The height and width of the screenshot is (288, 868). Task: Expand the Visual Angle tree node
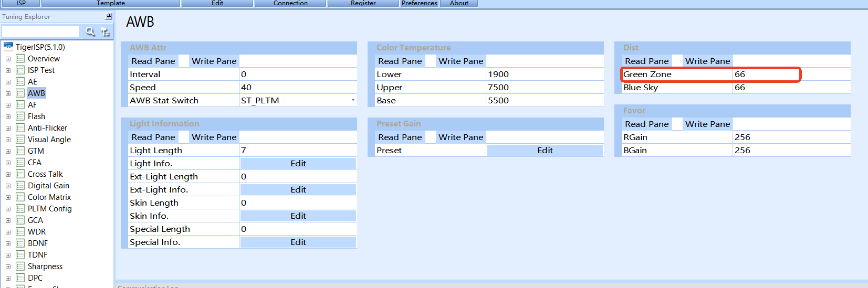tap(8, 140)
